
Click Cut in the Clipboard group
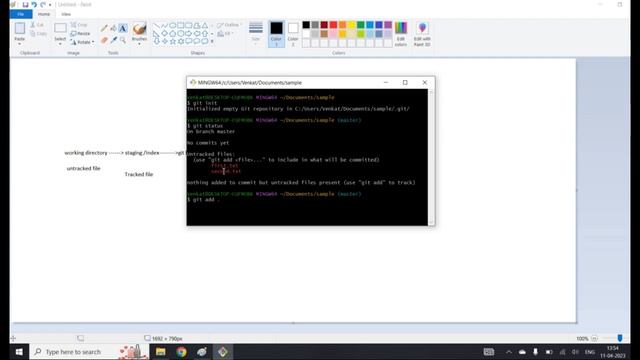pos(38,25)
